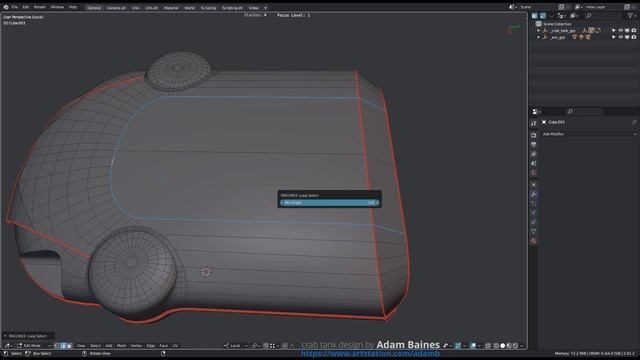640x360 pixels.
Task: Adjust the Min Angle slider in Loop Select popup
Action: (329, 202)
